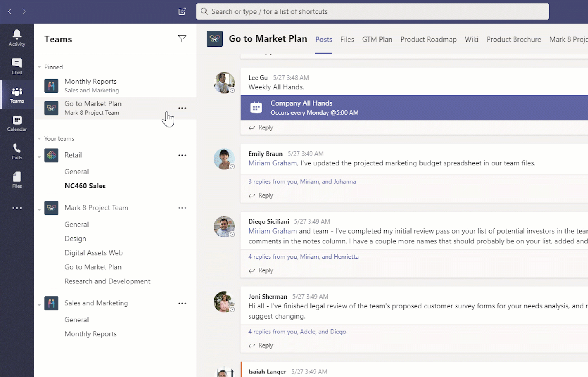Click the Mark 8 Project Team avatar
This screenshot has height=377, width=588.
[x=51, y=208]
